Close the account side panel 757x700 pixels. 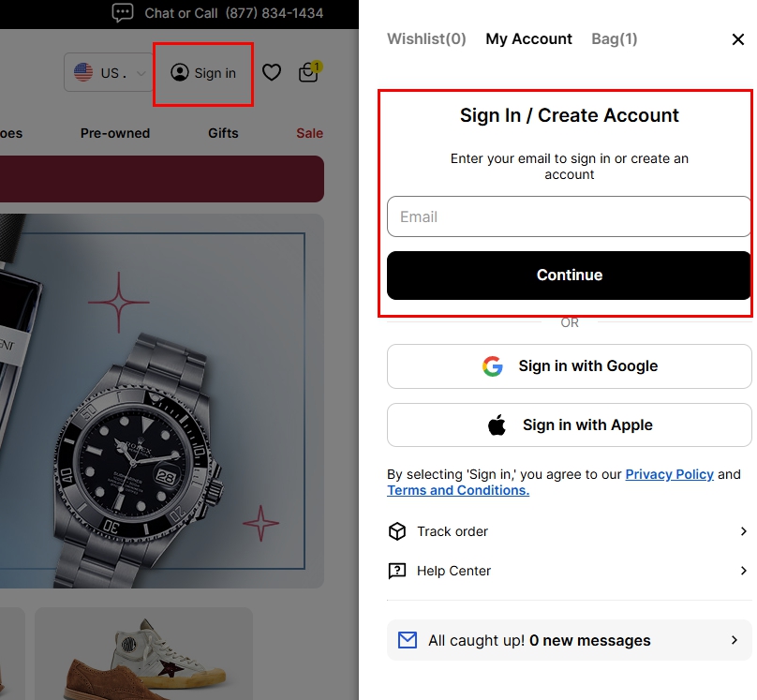coord(737,39)
